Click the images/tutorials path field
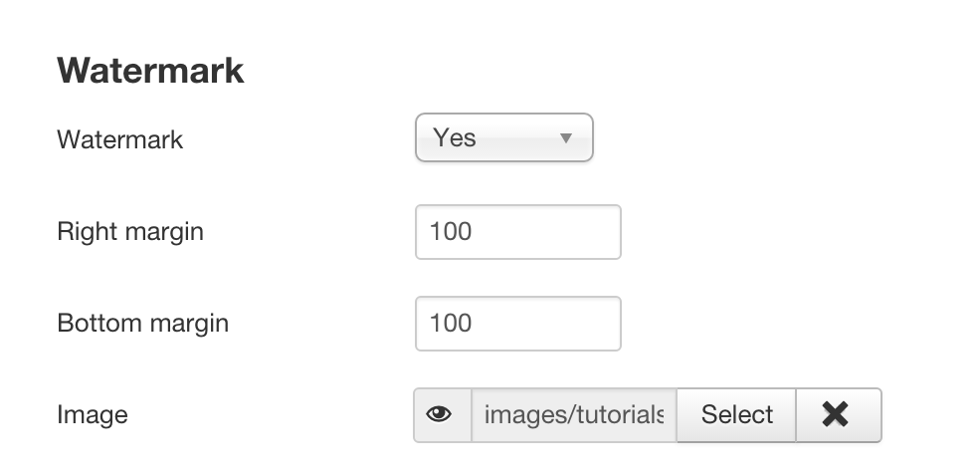 tap(574, 414)
